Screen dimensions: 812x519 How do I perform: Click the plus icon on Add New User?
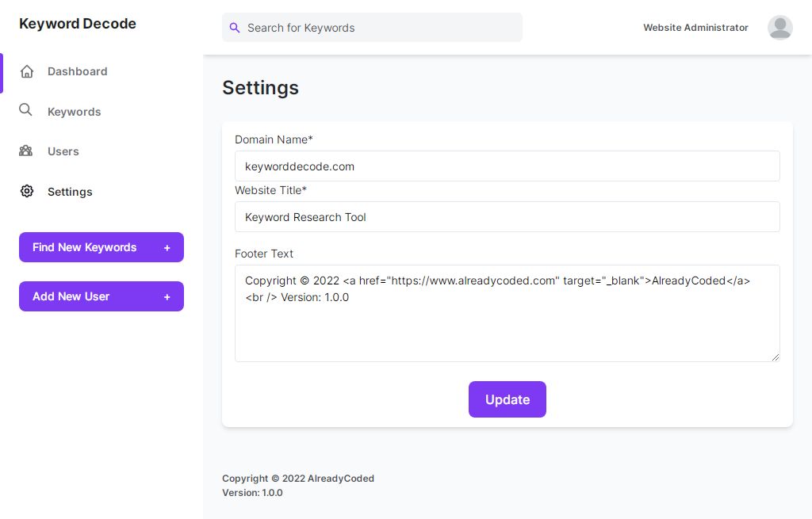point(167,297)
